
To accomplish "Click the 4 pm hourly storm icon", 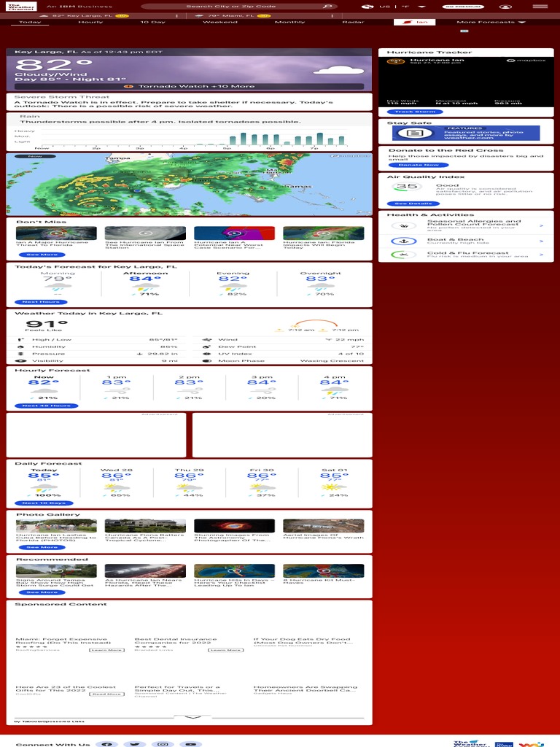I will click(334, 391).
